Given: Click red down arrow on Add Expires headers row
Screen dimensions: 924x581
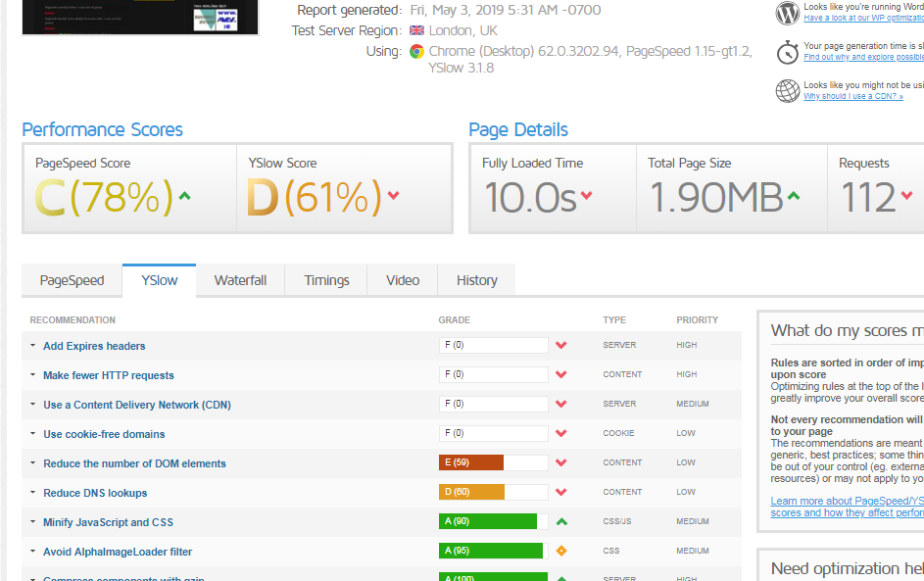Looking at the screenshot, I should [x=561, y=346].
